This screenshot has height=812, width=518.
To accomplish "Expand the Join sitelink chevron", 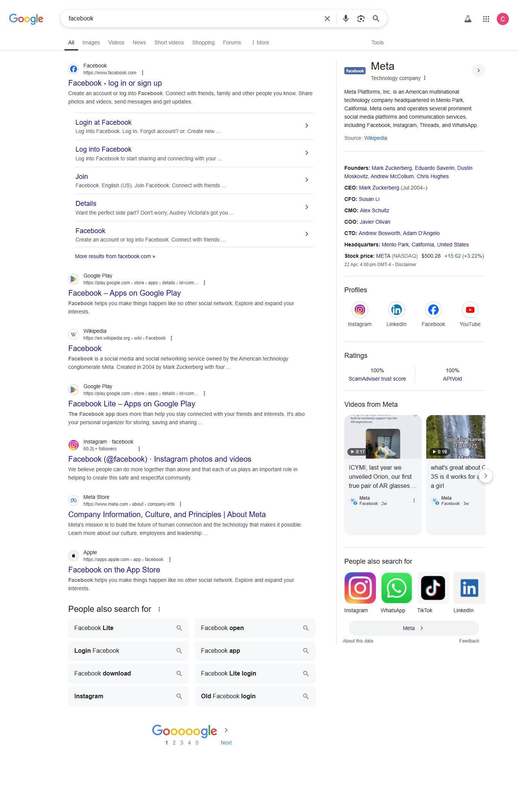I will pos(307,180).
